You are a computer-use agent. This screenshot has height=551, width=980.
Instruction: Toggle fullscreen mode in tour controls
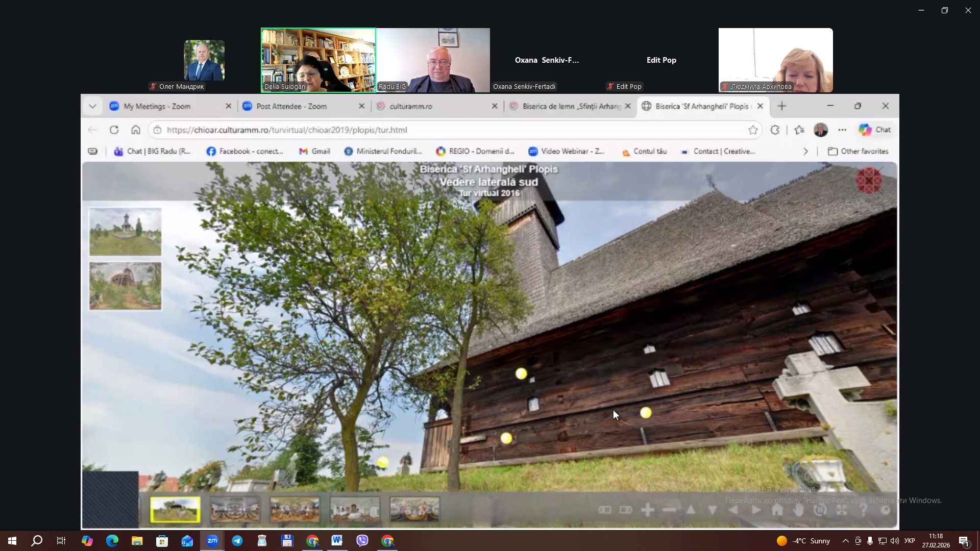(x=842, y=510)
